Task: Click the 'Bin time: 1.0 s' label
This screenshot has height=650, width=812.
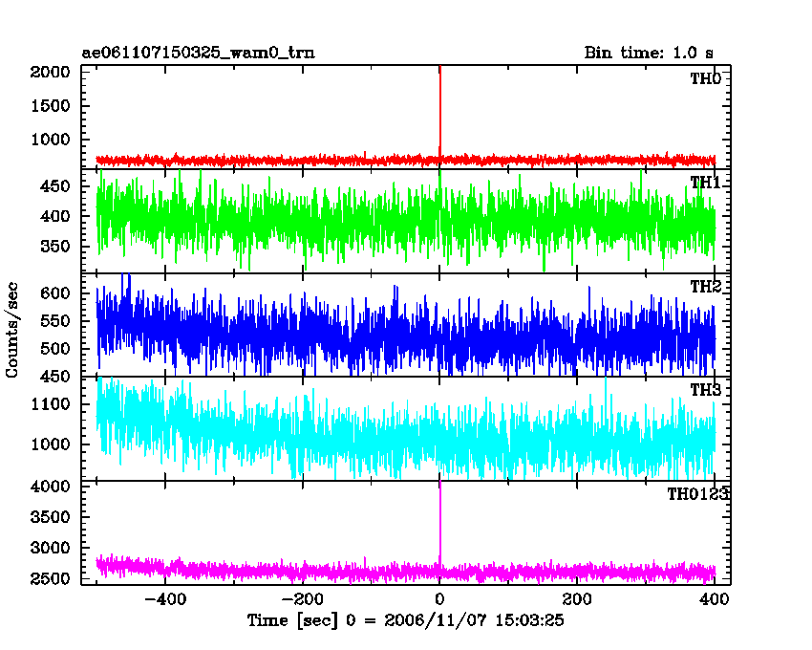Action: [x=649, y=53]
